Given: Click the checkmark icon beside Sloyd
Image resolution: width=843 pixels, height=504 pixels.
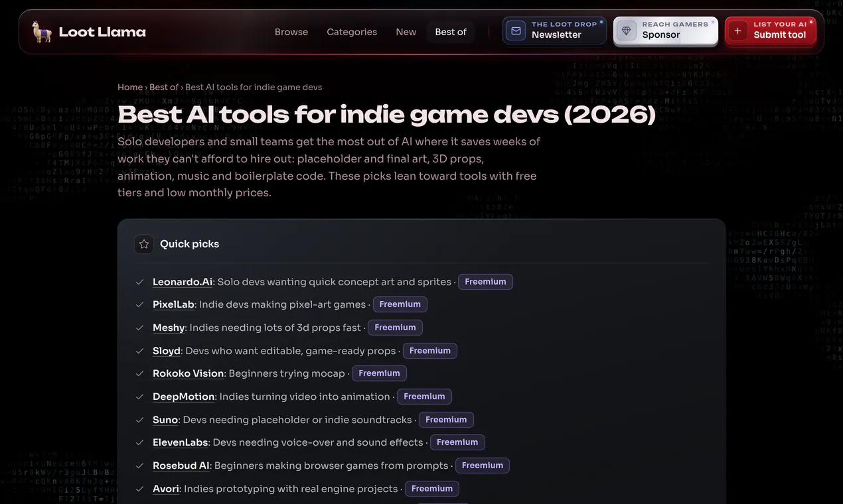Looking at the screenshot, I should [x=140, y=351].
